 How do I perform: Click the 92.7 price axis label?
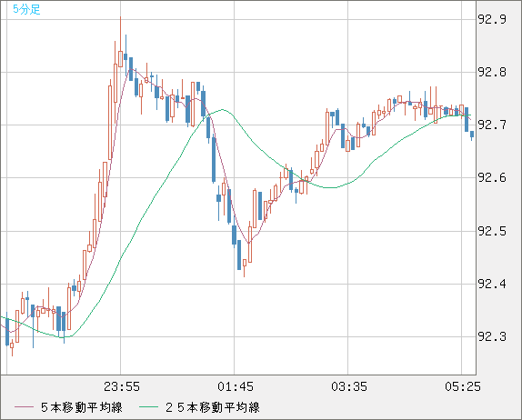pyautogui.click(x=492, y=125)
